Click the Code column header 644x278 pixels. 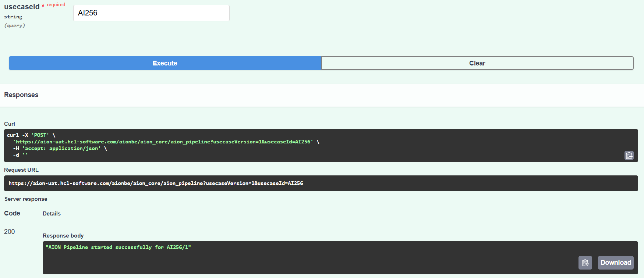coord(12,213)
